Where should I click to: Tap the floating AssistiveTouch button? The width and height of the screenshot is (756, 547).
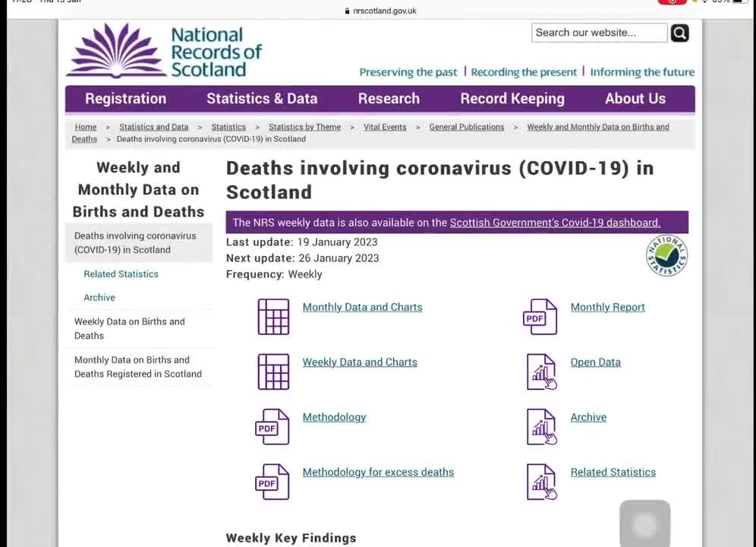644,523
